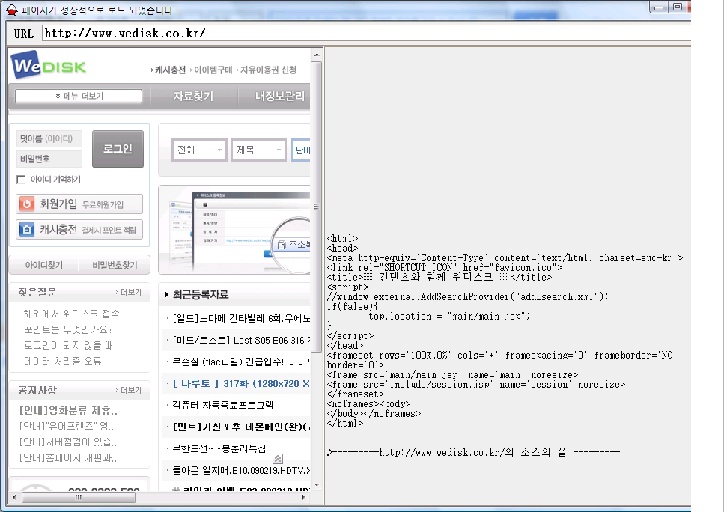724x512 pixels.
Task: Open the blue '나루토 317화 (1280x720' item
Action: click(239, 383)
